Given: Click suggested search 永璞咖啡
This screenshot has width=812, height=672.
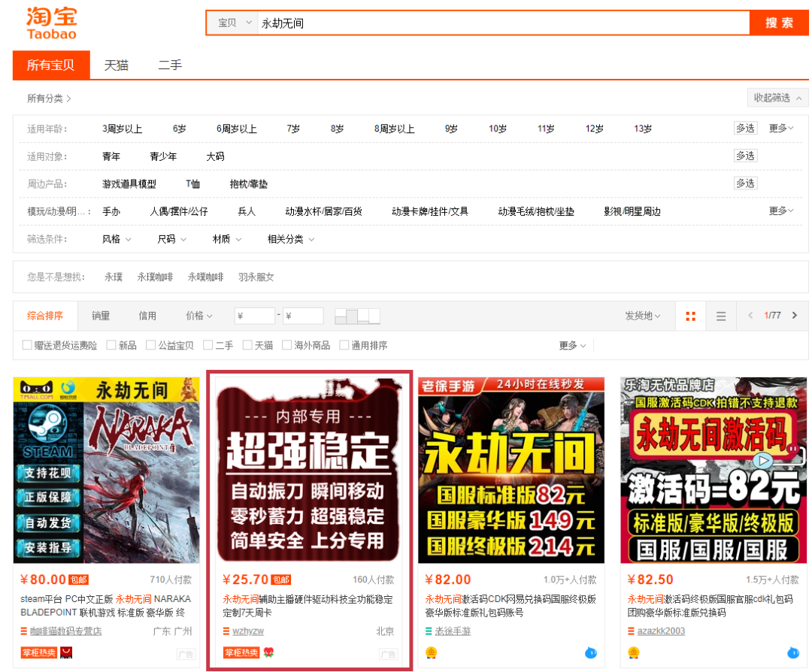Looking at the screenshot, I should pyautogui.click(x=155, y=277).
